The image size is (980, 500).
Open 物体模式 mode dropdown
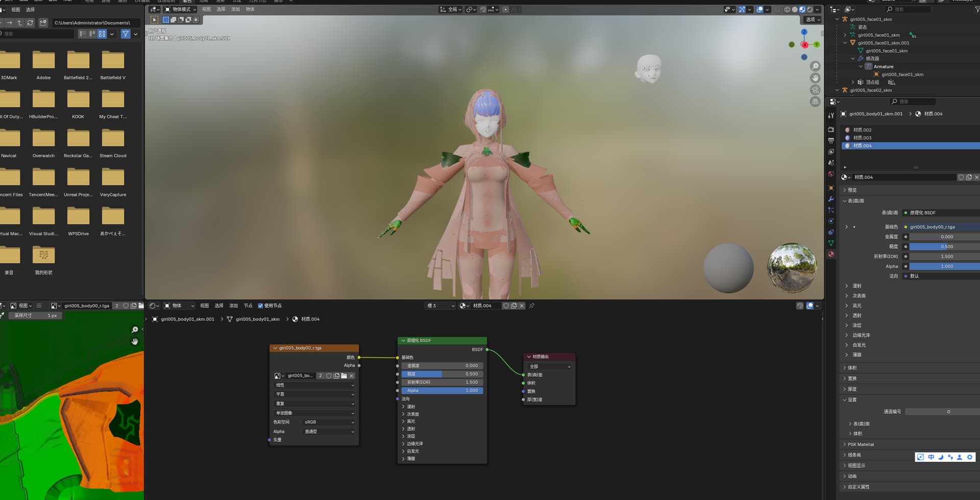pyautogui.click(x=180, y=10)
